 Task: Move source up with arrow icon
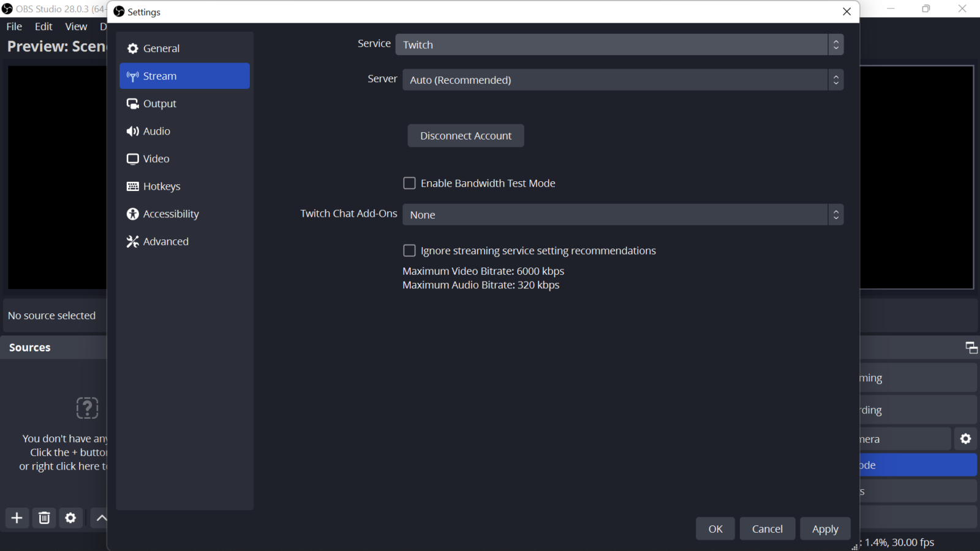tap(100, 518)
